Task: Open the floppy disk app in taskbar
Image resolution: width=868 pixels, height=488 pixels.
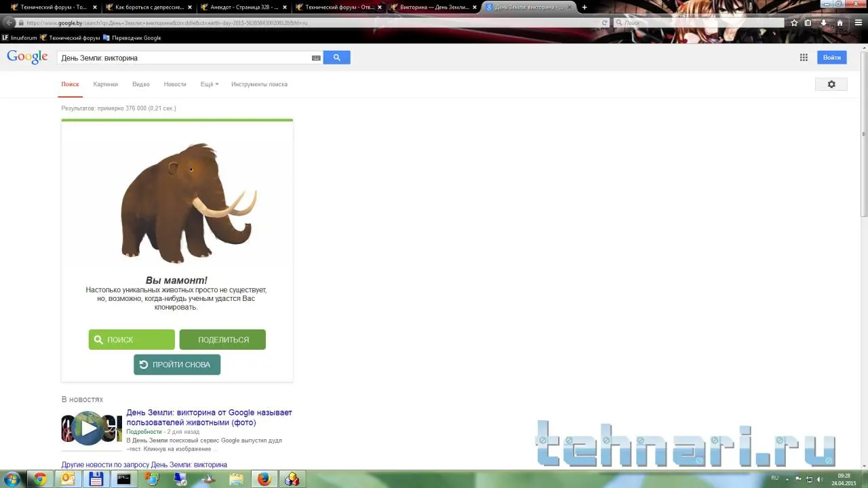Action: 96,479
